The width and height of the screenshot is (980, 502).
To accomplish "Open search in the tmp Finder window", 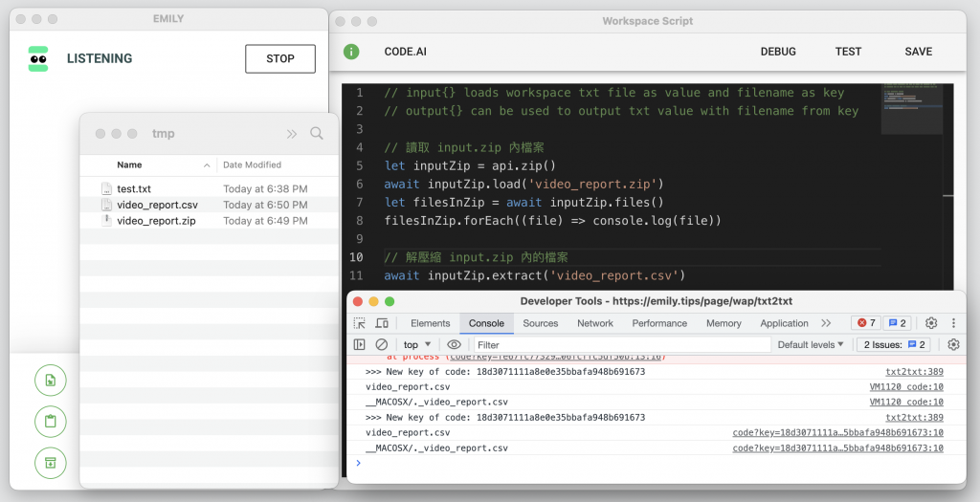I will (x=317, y=133).
